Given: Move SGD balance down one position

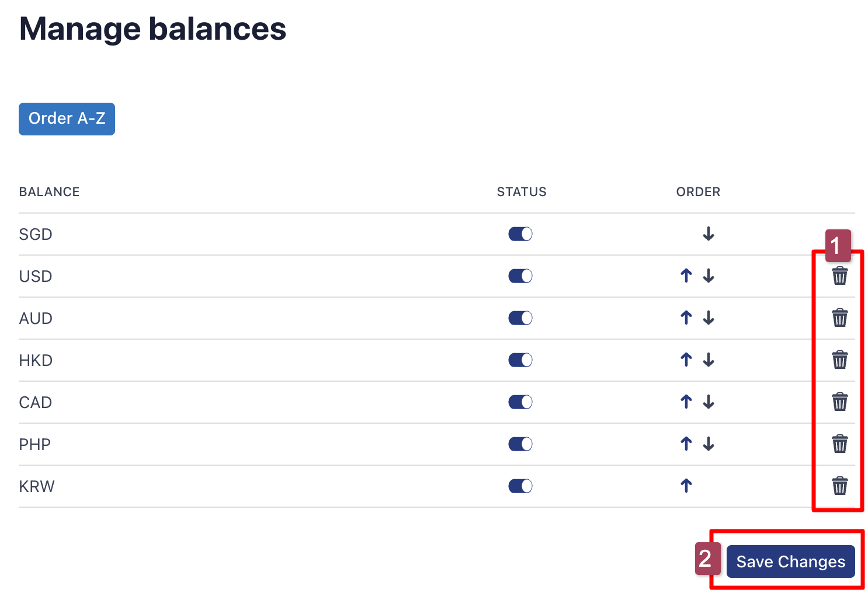Looking at the screenshot, I should [709, 234].
